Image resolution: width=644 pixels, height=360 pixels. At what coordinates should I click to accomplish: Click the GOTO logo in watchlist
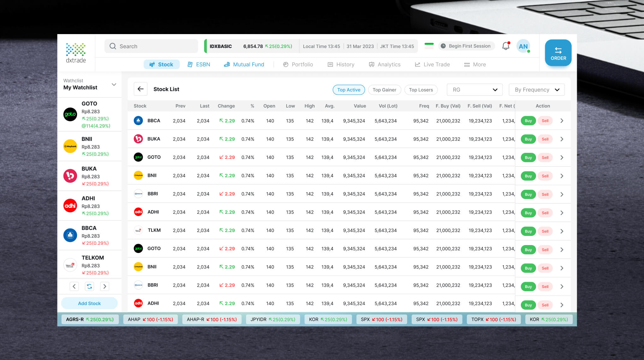click(70, 114)
